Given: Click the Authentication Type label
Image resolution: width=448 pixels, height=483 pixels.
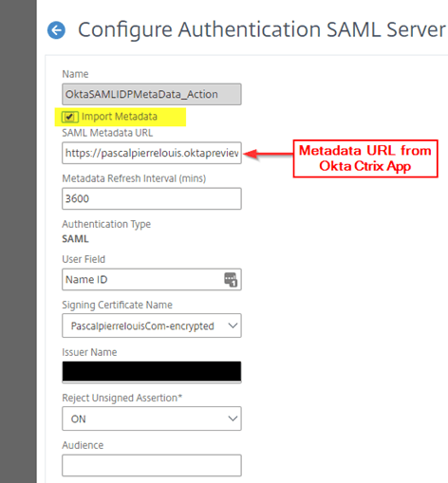Looking at the screenshot, I should point(106,224).
